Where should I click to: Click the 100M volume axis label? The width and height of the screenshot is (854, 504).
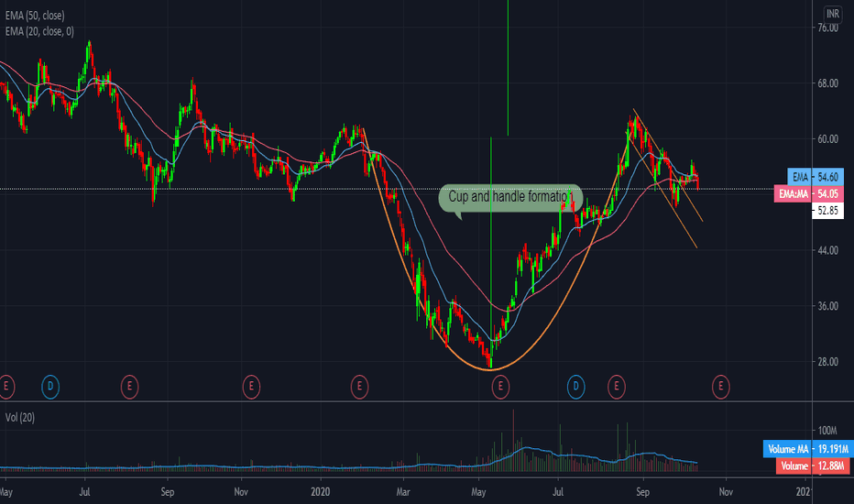827,431
